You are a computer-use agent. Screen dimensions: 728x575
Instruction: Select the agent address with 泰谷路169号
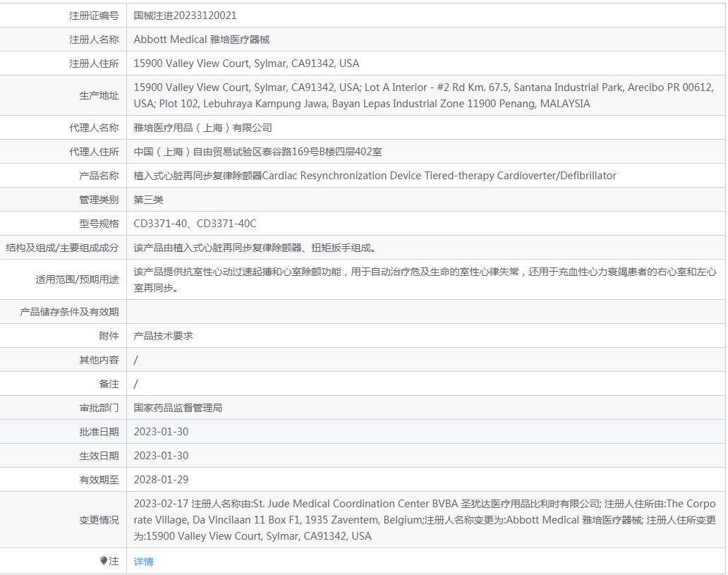tap(257, 152)
